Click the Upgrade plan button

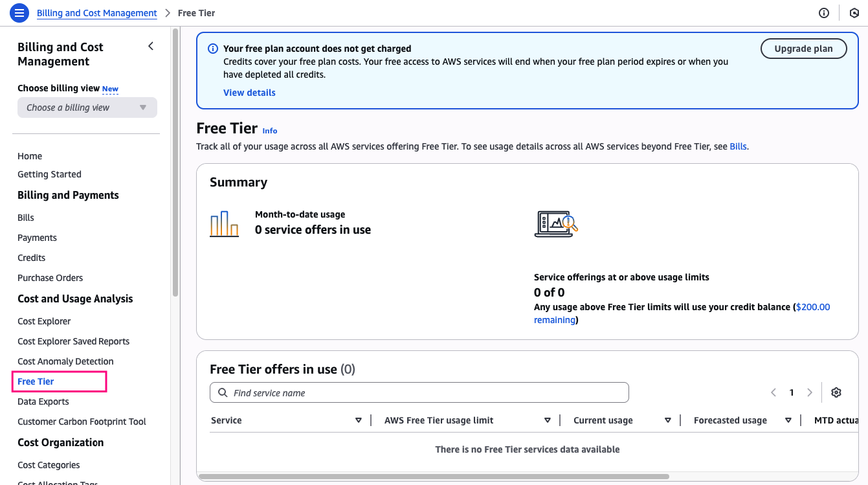click(803, 49)
